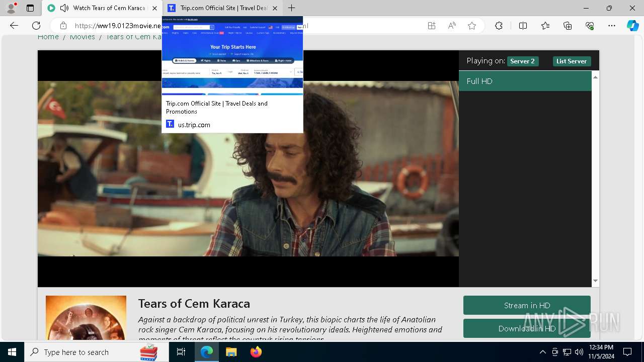Viewport: 644px width, 362px height.
Task: Open Collections panel
Action: click(568, 26)
